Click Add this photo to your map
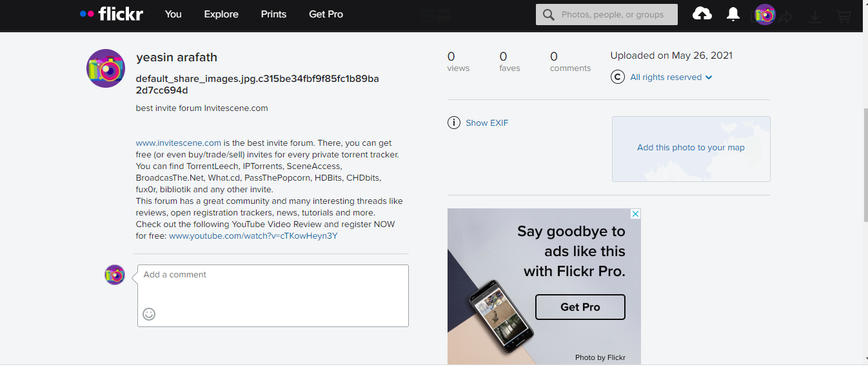 (691, 148)
